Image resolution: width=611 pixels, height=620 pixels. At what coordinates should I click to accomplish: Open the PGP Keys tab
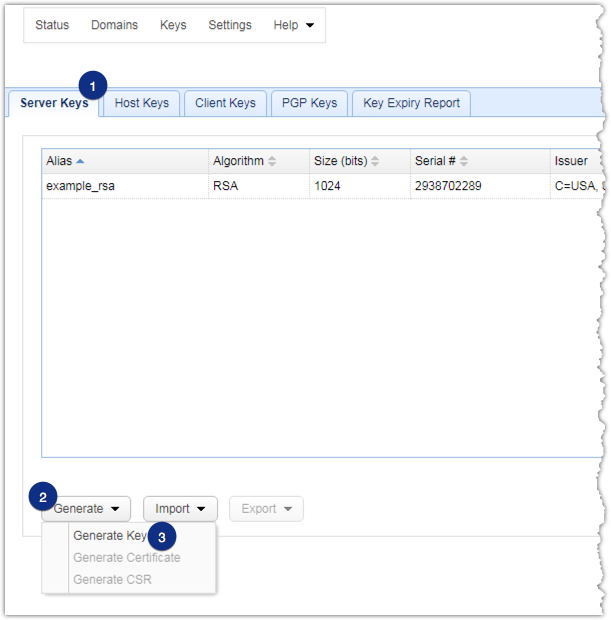309,103
